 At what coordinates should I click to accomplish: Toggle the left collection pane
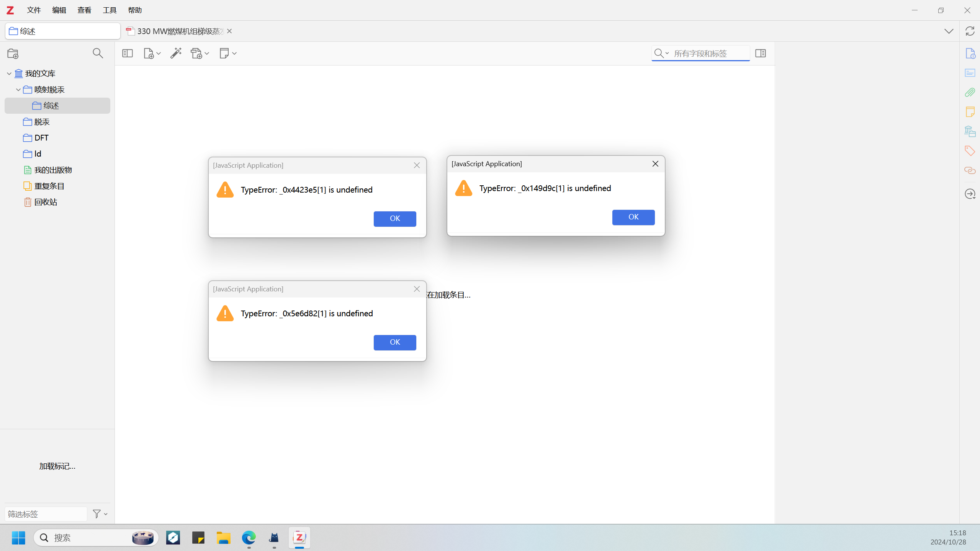tap(127, 53)
